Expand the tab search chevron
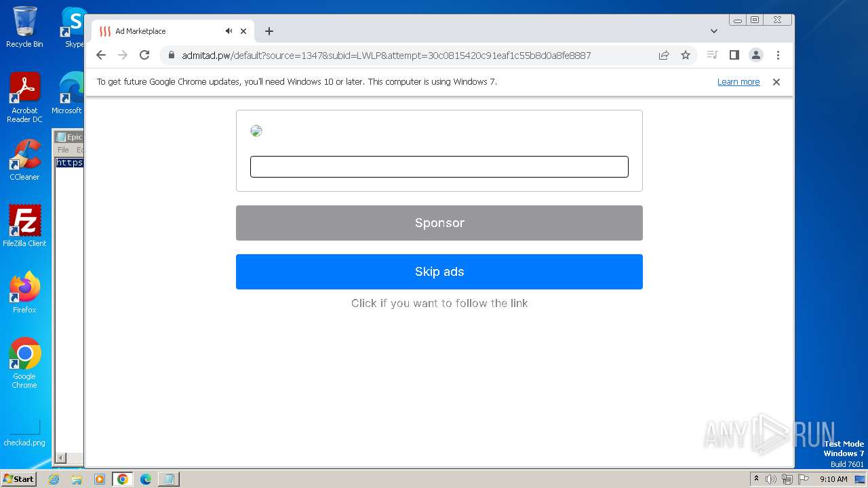 coord(714,31)
